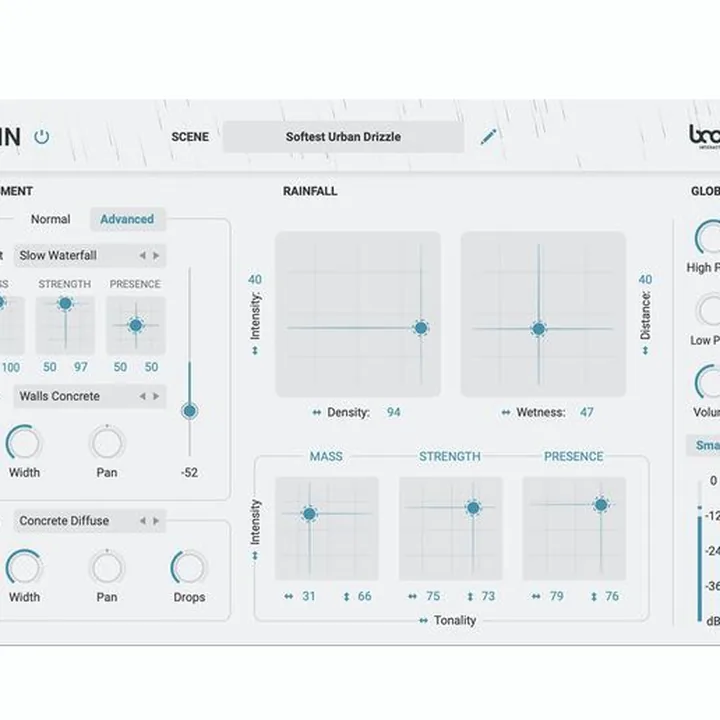This screenshot has height=720, width=720.
Task: Click the MASS vertical value 66
Action: (365, 596)
